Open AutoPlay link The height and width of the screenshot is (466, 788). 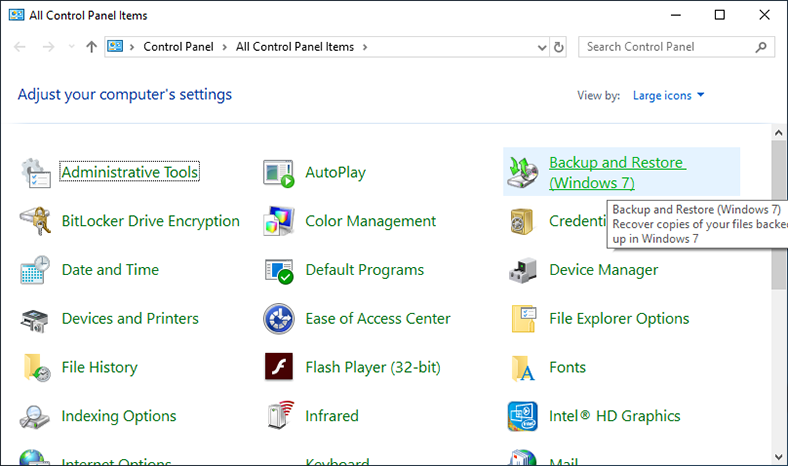[335, 172]
